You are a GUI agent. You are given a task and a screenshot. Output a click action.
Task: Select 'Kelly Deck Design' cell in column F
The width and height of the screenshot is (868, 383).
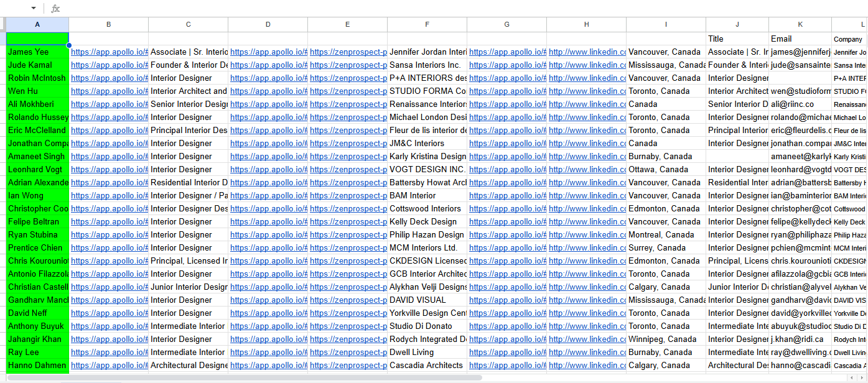(427, 221)
